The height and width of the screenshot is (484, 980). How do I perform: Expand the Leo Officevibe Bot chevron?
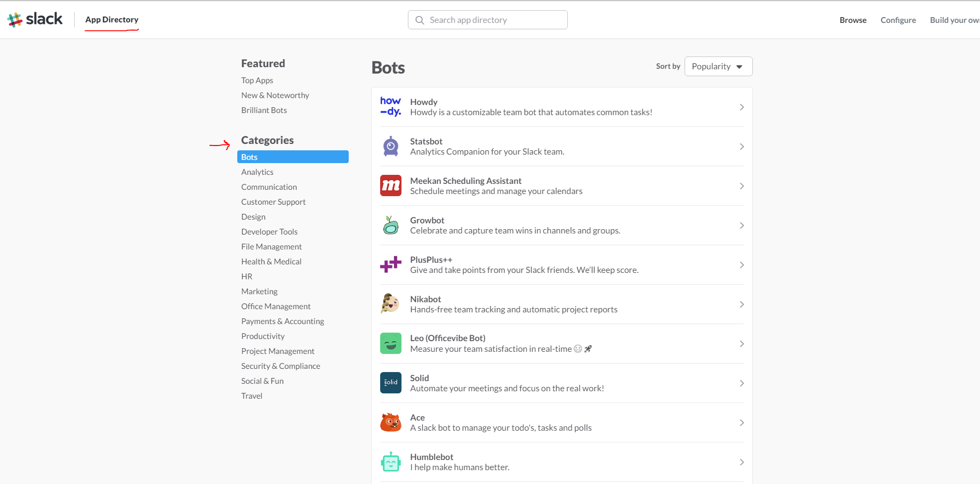(x=742, y=344)
